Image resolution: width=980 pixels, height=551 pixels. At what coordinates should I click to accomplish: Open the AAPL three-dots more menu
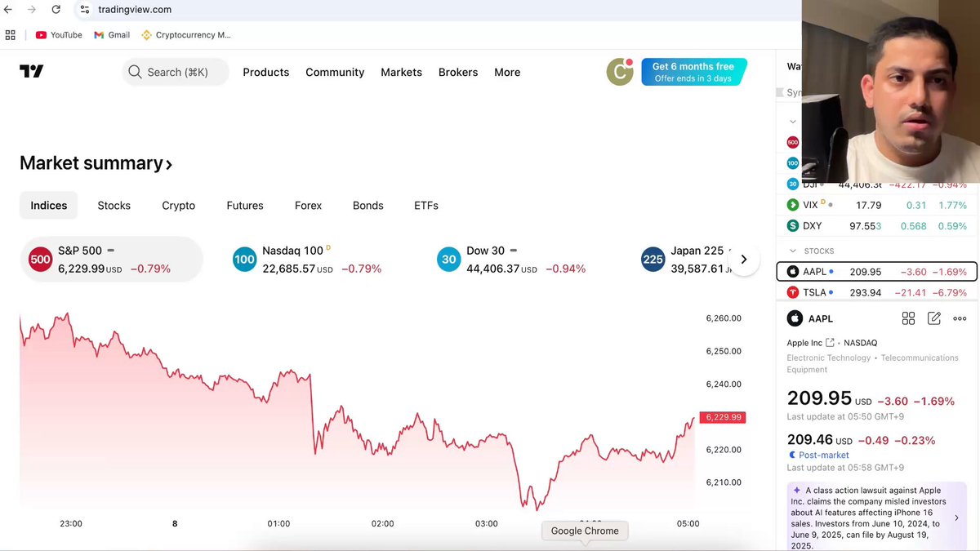pos(960,318)
